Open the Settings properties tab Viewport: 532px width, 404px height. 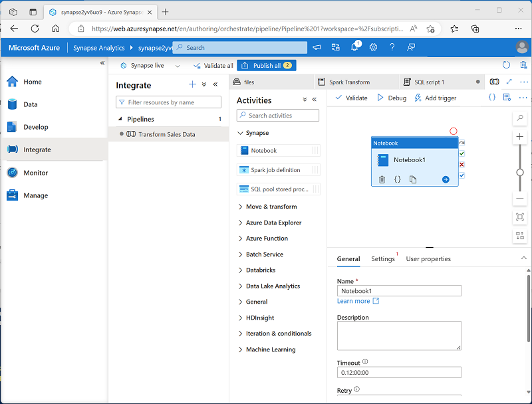[383, 259]
